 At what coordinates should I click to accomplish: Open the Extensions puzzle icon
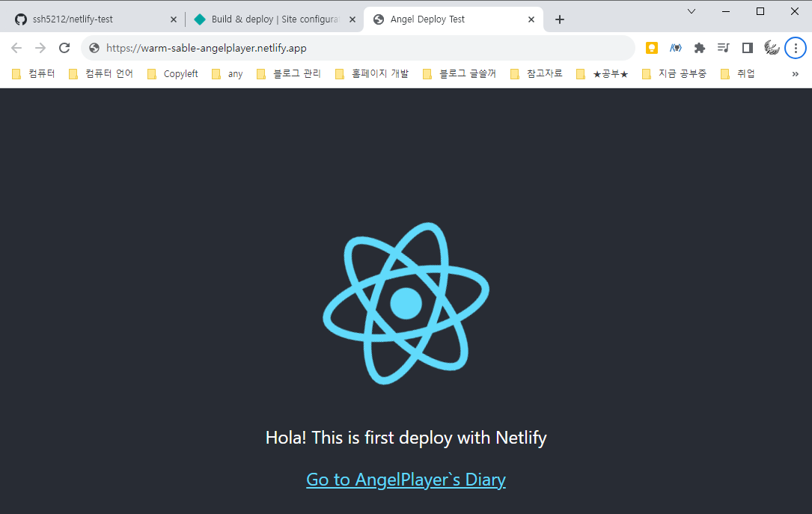pos(700,48)
